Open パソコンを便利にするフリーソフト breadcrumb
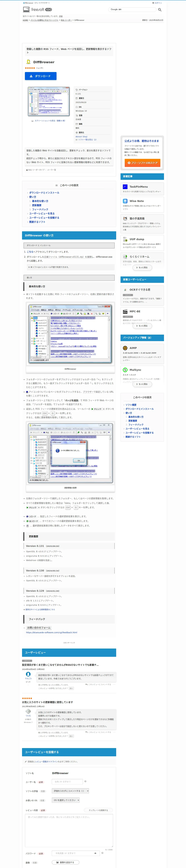 click(45, 20)
